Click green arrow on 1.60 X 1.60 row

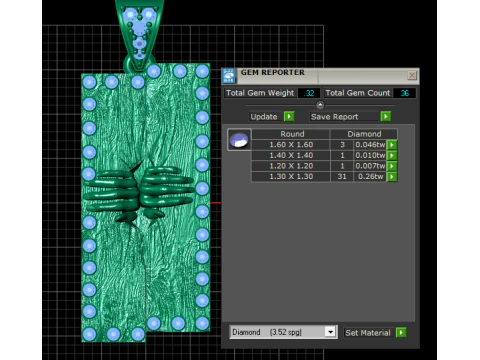(392, 145)
